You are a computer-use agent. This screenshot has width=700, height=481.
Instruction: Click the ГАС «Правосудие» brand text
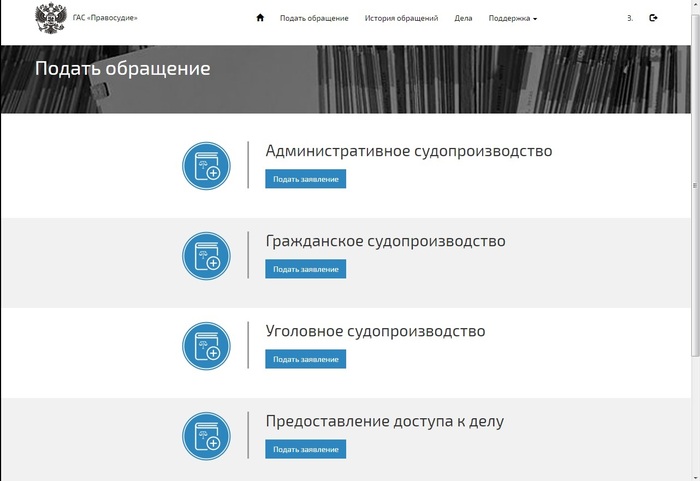tap(105, 18)
